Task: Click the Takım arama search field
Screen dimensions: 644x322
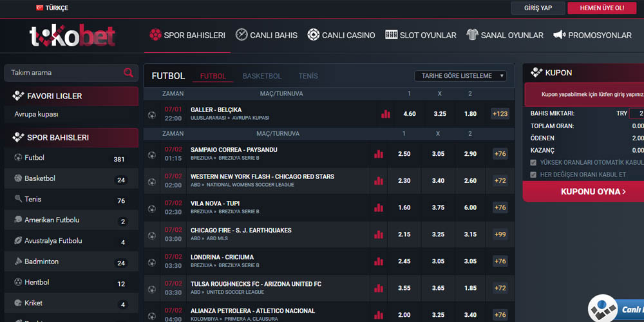Action: click(x=71, y=73)
